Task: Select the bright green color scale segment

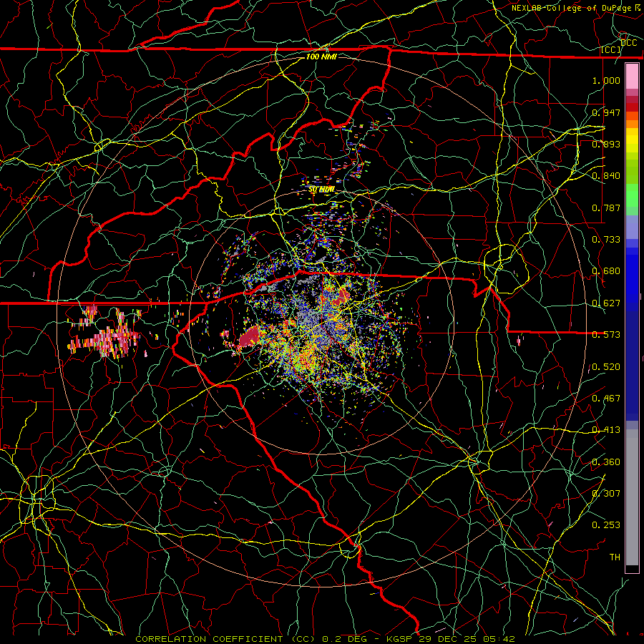Action: click(632, 195)
